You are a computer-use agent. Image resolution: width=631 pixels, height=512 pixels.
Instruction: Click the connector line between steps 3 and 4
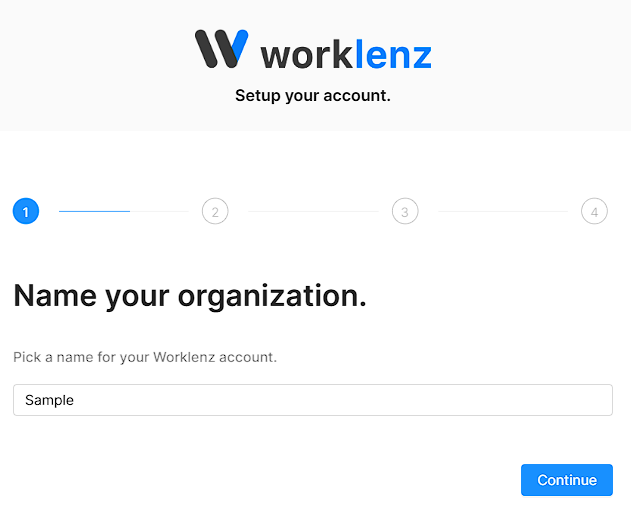[x=502, y=211]
